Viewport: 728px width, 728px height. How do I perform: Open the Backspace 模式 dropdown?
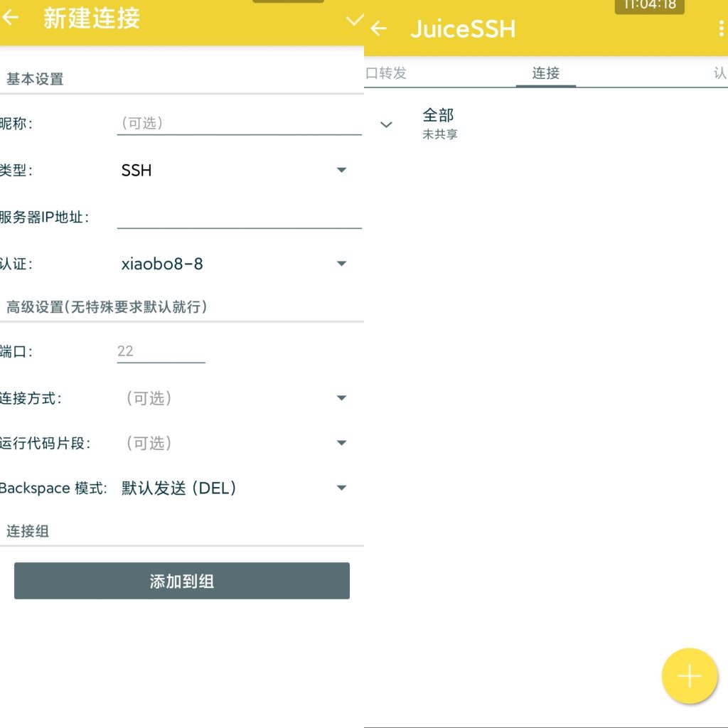(x=233, y=488)
